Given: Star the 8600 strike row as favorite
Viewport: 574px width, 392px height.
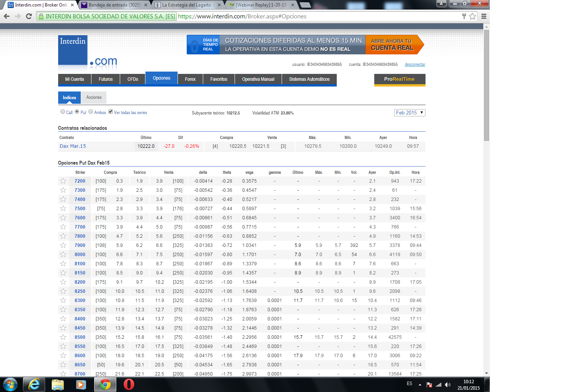Looking at the screenshot, I should pos(63,356).
